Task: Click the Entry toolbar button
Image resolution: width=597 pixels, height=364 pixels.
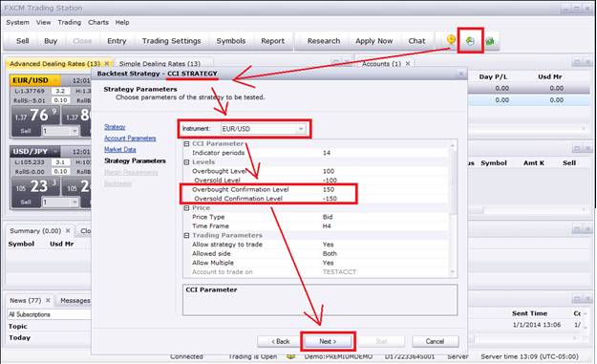Action: [117, 41]
